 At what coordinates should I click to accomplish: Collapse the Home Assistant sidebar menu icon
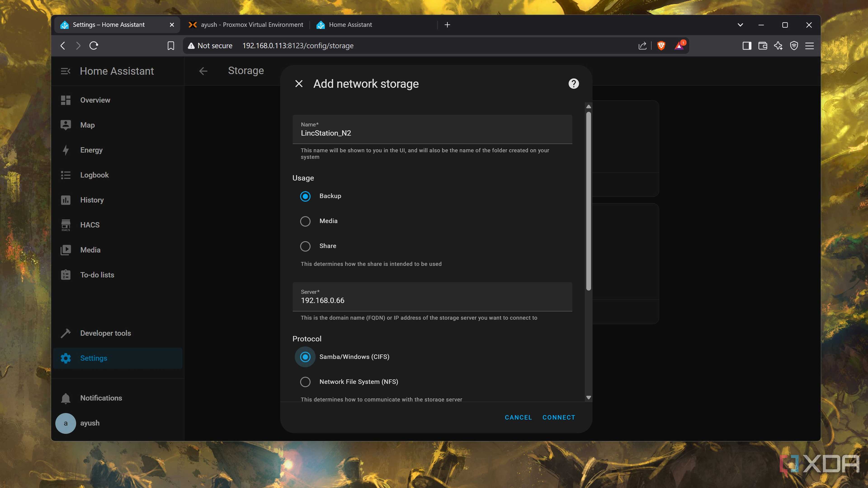pyautogui.click(x=65, y=71)
